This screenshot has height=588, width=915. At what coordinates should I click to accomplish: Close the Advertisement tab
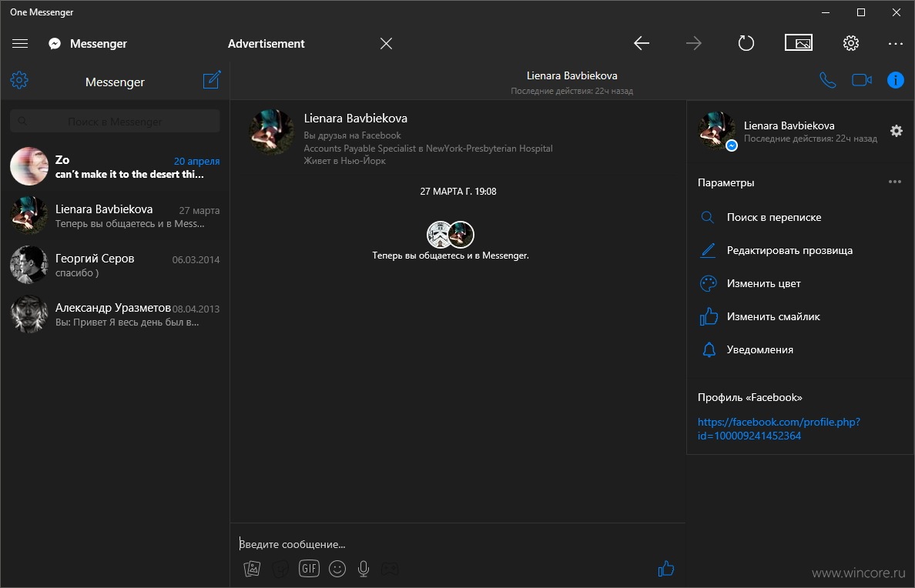point(387,44)
